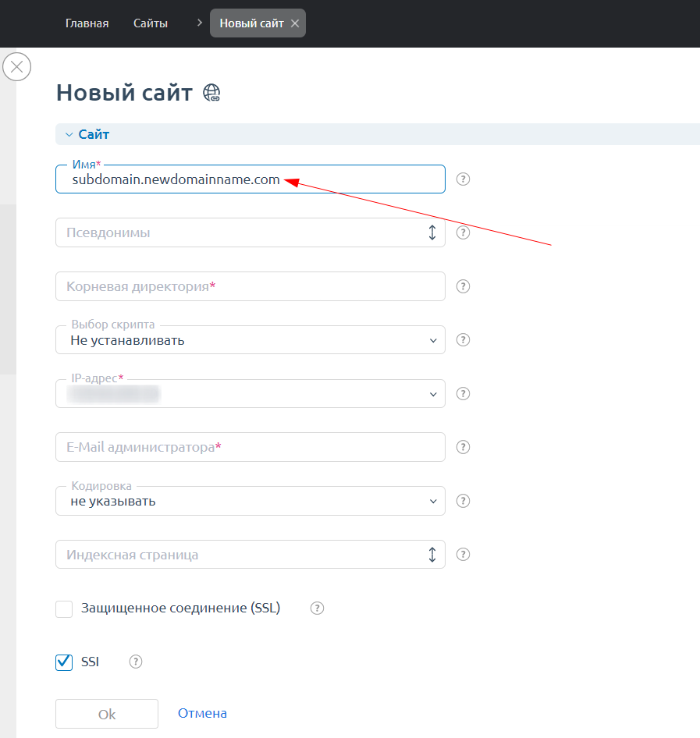This screenshot has height=738, width=700.
Task: Show help for E-Mail администратора field
Action: pos(463,447)
